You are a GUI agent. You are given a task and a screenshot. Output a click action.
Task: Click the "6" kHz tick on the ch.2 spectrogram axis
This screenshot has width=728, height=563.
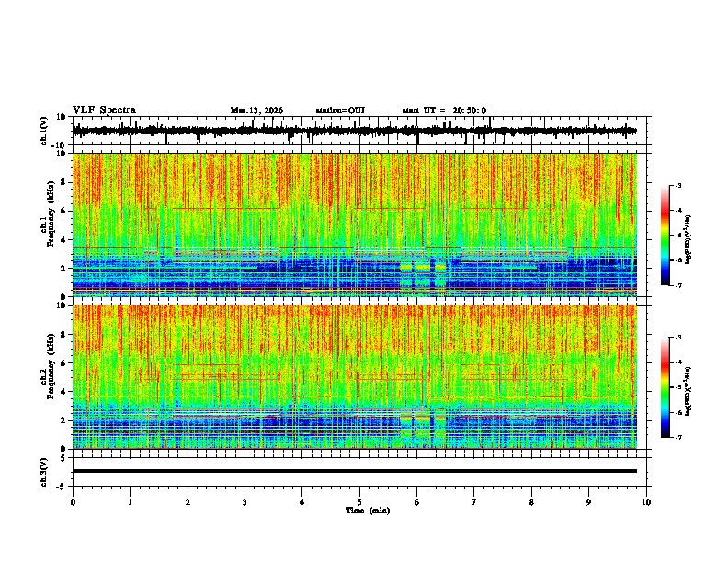coord(63,363)
